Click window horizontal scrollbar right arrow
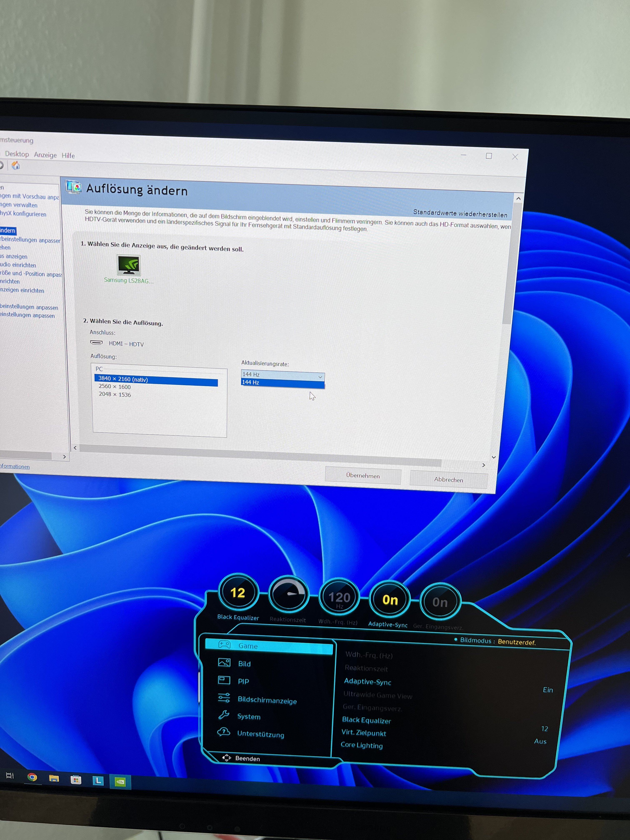Image resolution: width=630 pixels, height=840 pixels. click(x=483, y=465)
